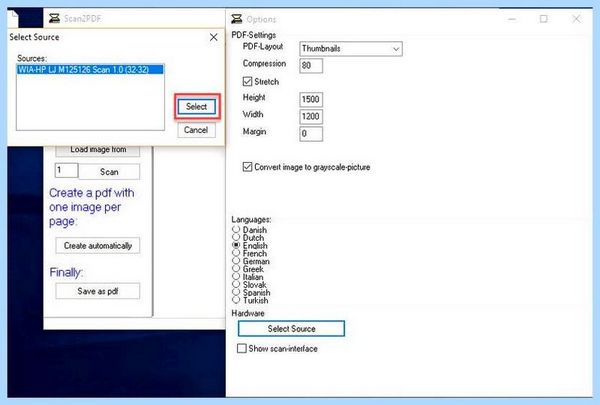This screenshot has width=600, height=405.
Task: Click the Compression value field
Action: pyautogui.click(x=311, y=65)
